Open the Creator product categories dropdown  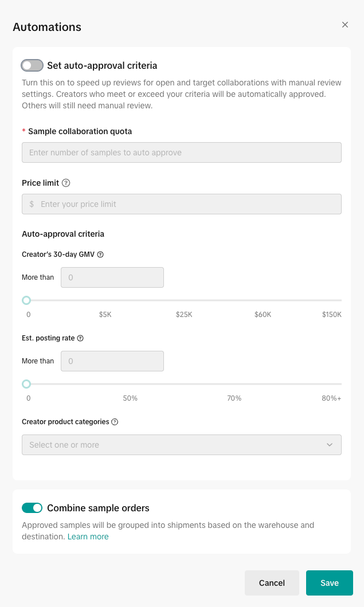pyautogui.click(x=181, y=445)
